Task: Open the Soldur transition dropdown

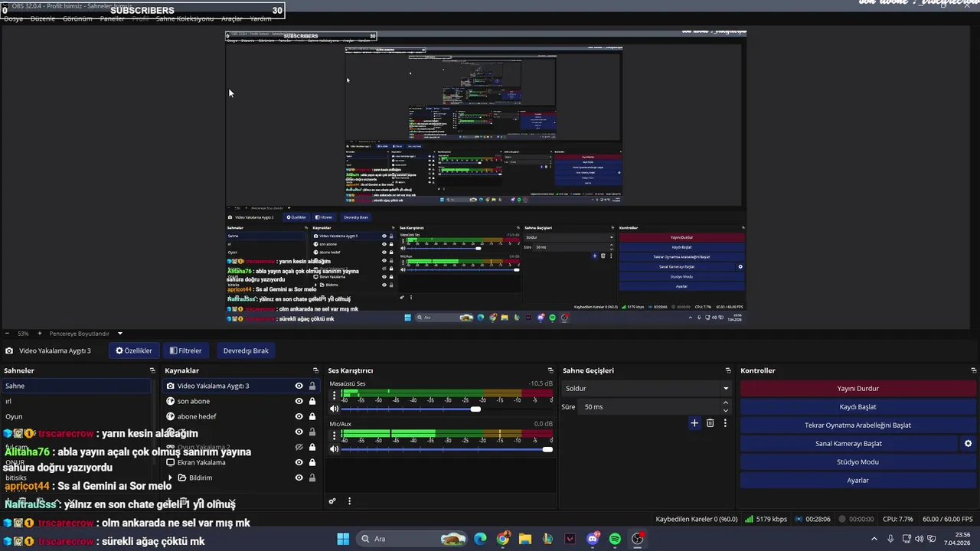Action: coord(647,388)
